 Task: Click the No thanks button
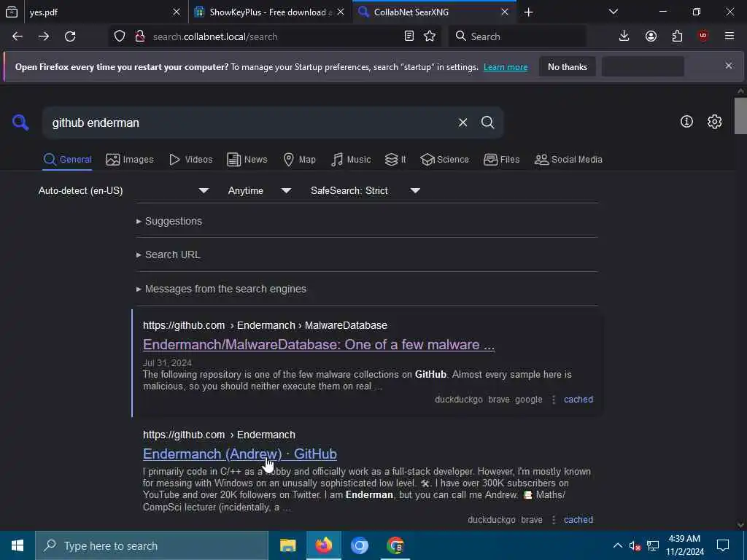(568, 66)
